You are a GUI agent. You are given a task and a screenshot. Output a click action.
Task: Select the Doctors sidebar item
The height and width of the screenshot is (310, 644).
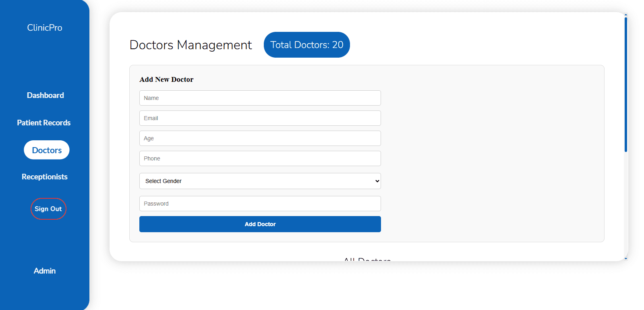pos(47,150)
